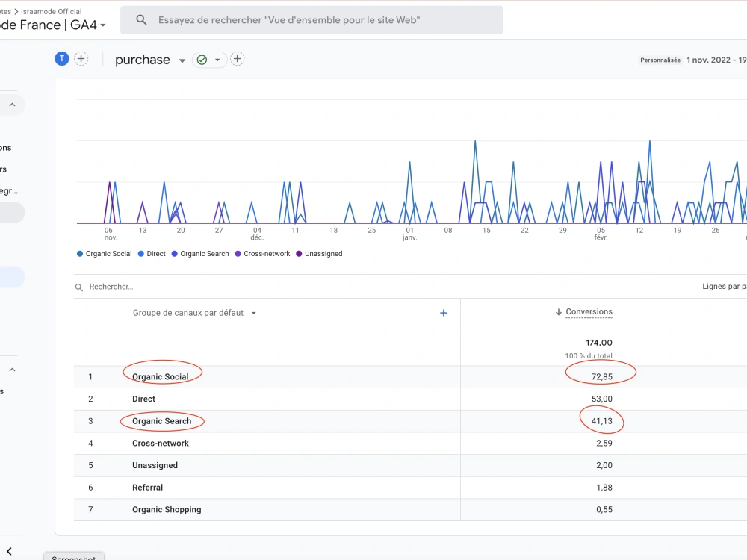Click the 2,59 conversions value
This screenshot has width=747, height=560.
click(x=604, y=444)
